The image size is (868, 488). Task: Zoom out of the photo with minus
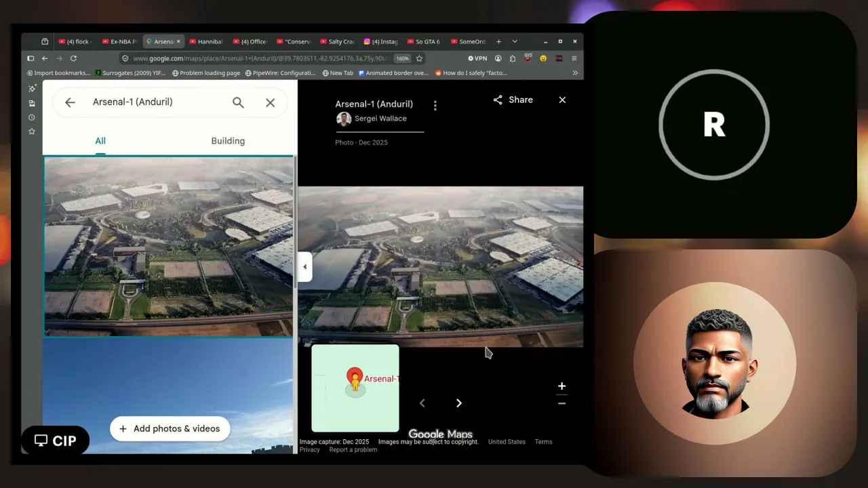click(561, 403)
